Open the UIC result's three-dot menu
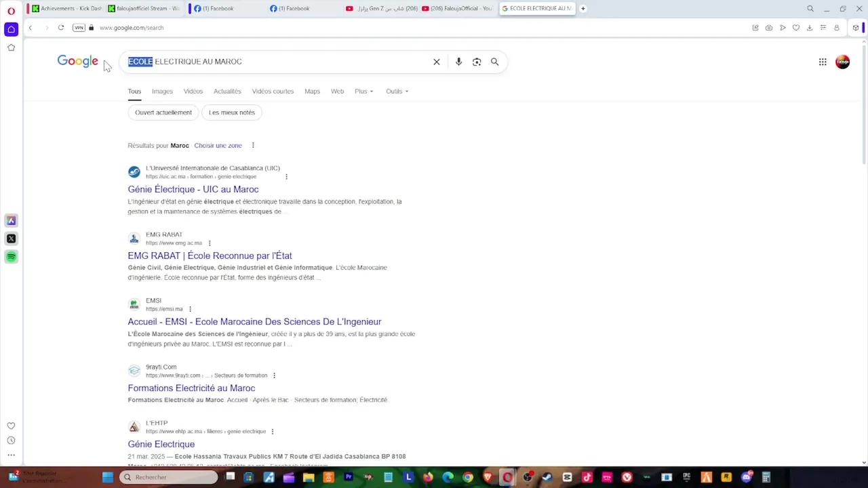This screenshot has width=868, height=488. (286, 177)
